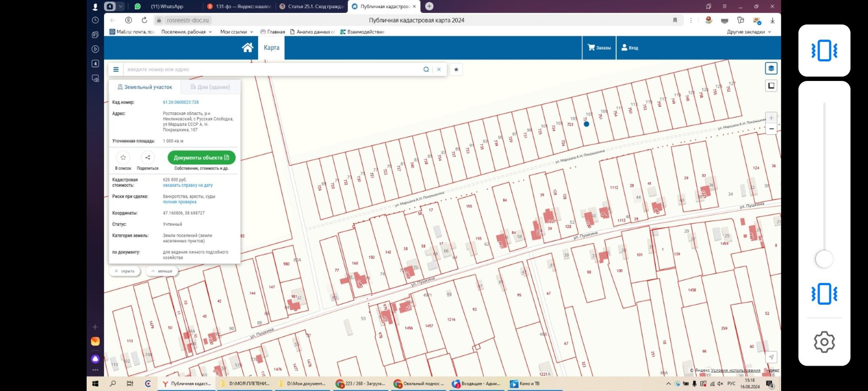The width and height of the screenshot is (868, 391).
Task: Click the map zoom in plus button
Action: point(771,118)
